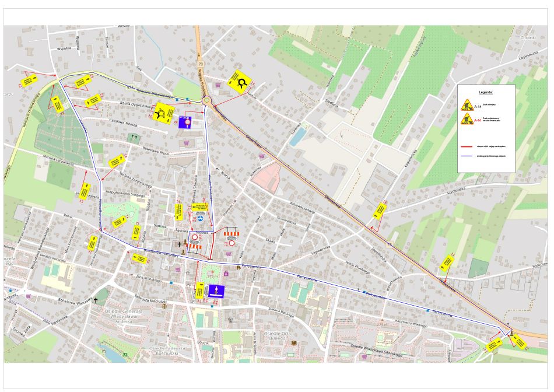Click the Legenda heading
The height and width of the screenshot is (392, 554).
pyautogui.click(x=486, y=92)
